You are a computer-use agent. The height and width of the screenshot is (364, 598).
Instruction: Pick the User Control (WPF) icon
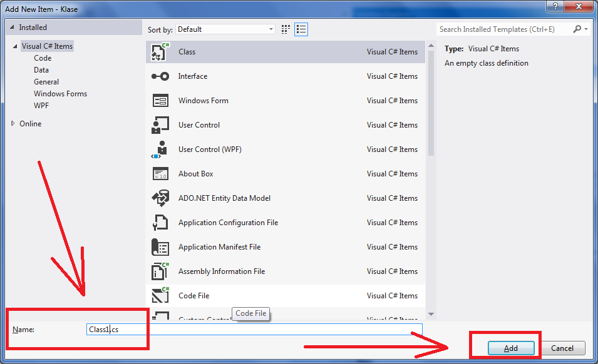tap(160, 149)
